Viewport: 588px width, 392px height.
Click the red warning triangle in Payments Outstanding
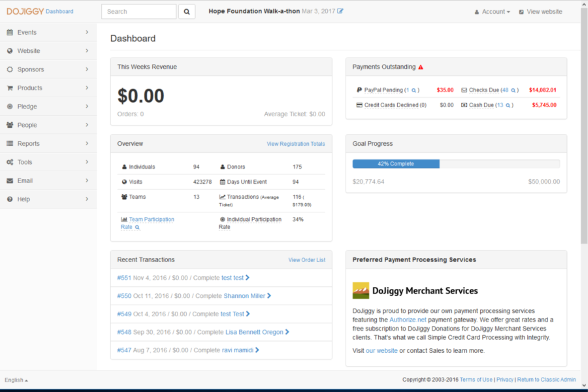pyautogui.click(x=421, y=67)
